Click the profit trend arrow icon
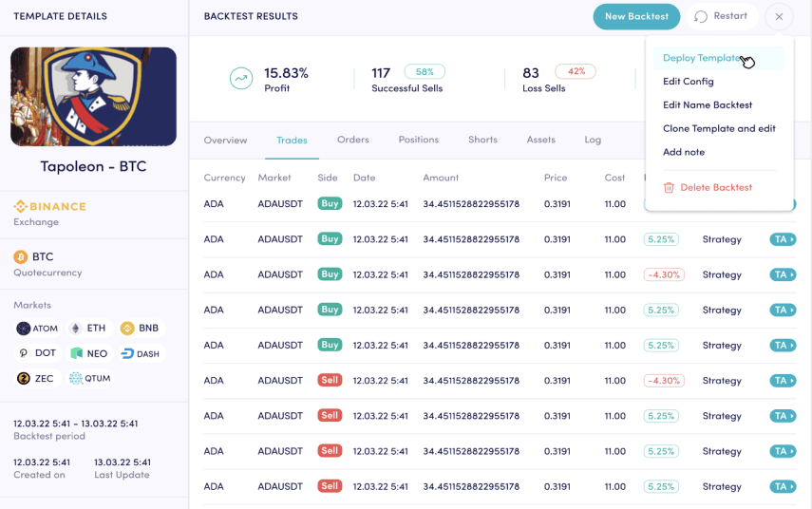Viewport: 812px width, 509px height. click(241, 79)
